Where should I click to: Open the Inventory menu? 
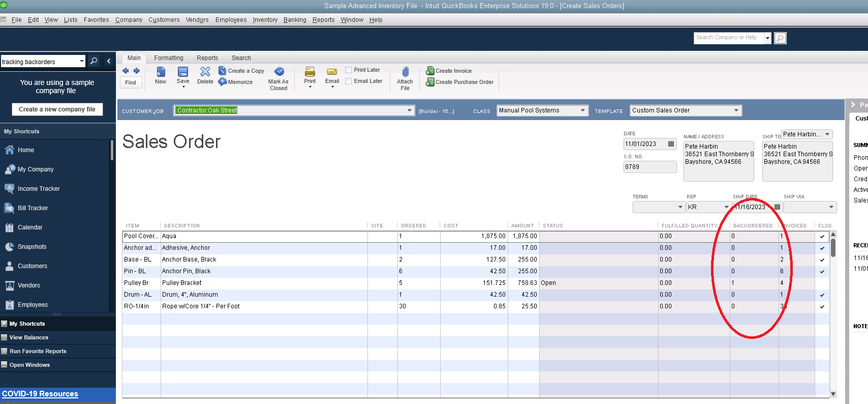point(265,20)
